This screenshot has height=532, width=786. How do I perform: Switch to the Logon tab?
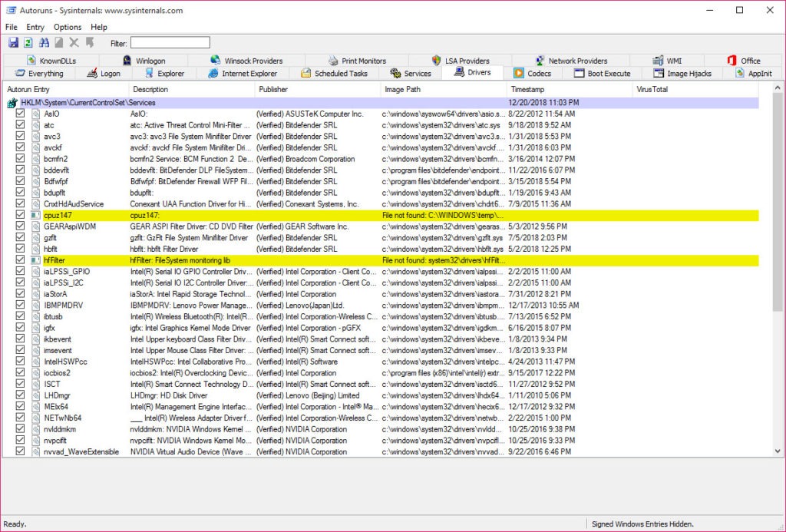[104, 73]
